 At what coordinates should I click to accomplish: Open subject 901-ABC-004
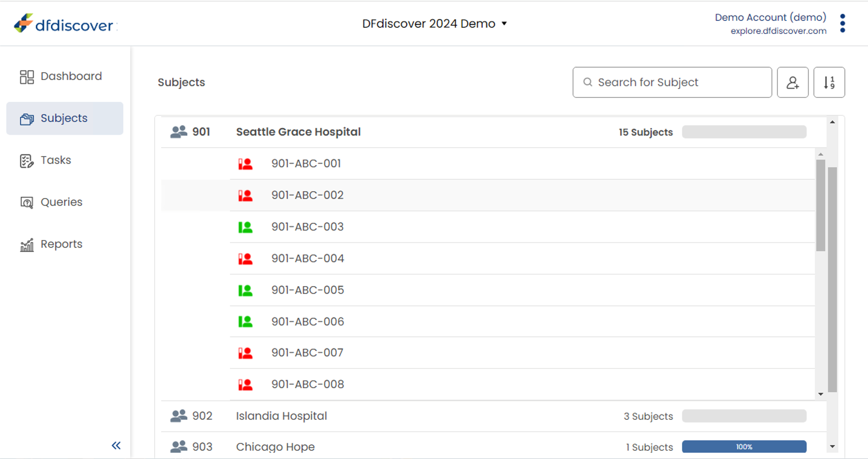522,258
